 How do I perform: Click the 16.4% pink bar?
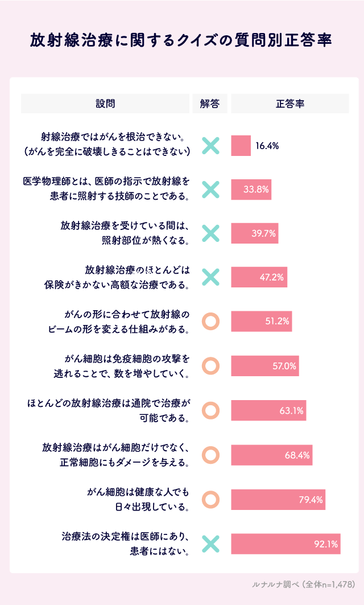pyautogui.click(x=241, y=146)
